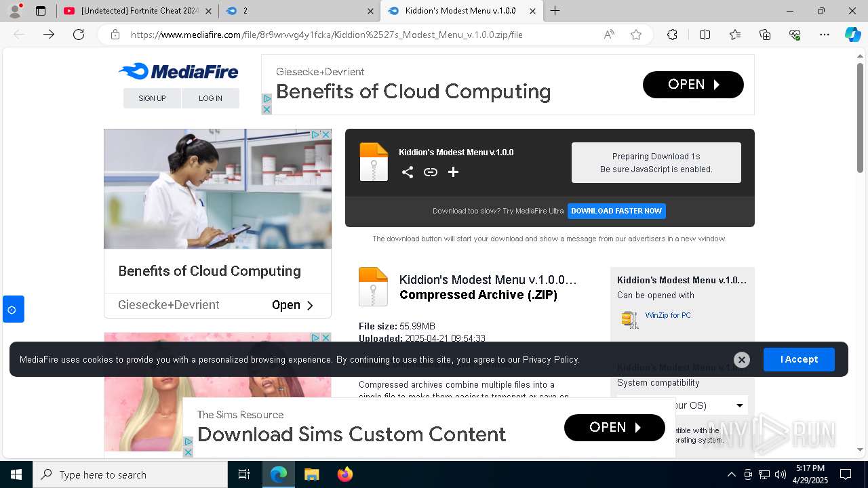Add file to account plus icon
The height and width of the screenshot is (488, 868).
(x=454, y=172)
